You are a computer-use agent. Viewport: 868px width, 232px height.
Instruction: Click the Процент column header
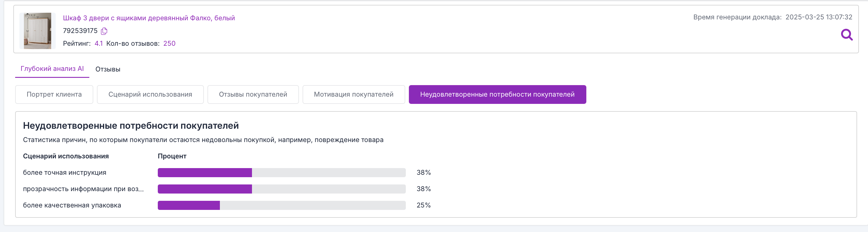(172, 156)
